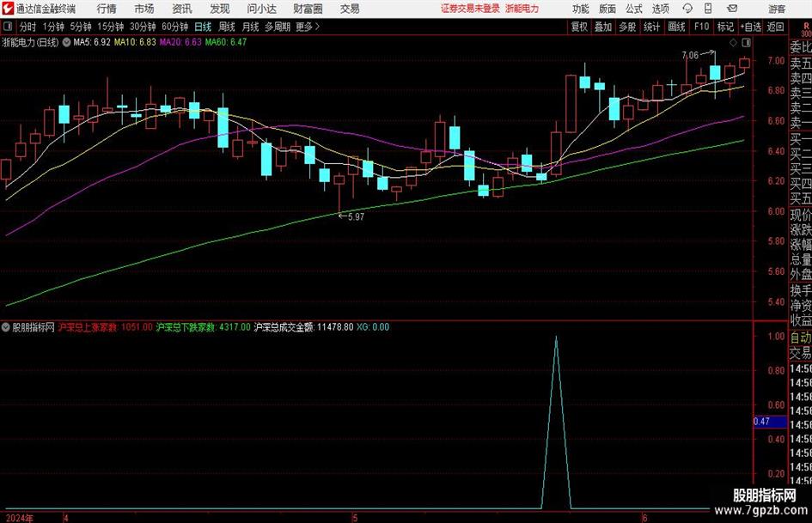Click the 多股 multi-stock button

627,27
